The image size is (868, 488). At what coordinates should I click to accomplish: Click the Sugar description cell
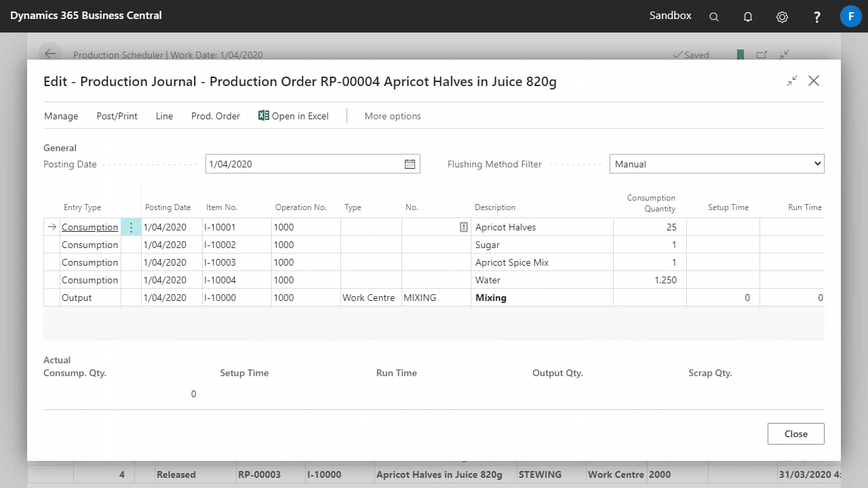coord(542,245)
